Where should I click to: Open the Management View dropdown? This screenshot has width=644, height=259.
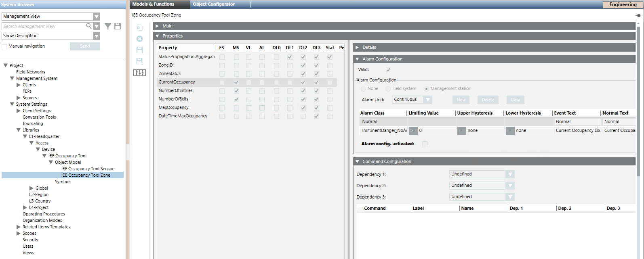coord(96,17)
